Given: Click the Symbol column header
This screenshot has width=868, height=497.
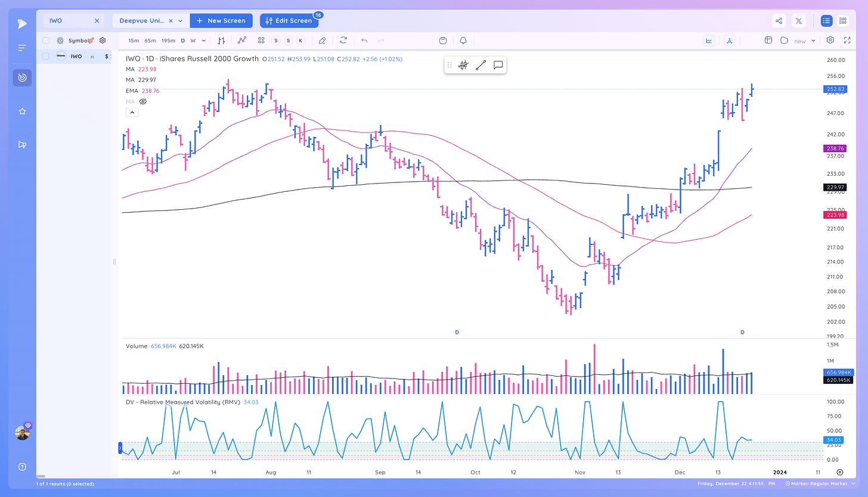Looking at the screenshot, I should point(78,41).
